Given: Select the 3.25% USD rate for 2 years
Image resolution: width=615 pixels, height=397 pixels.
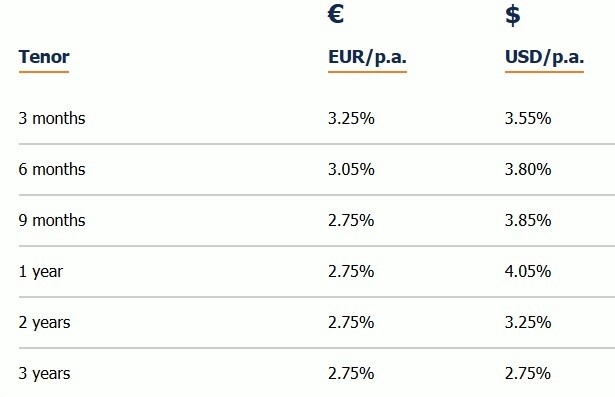Looking at the screenshot, I should [x=528, y=322].
